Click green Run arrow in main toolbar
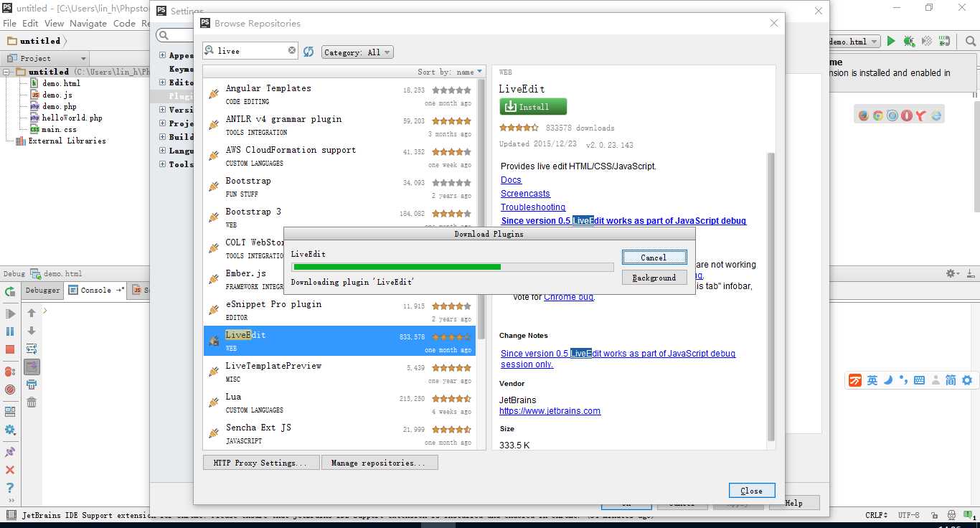 coord(891,42)
